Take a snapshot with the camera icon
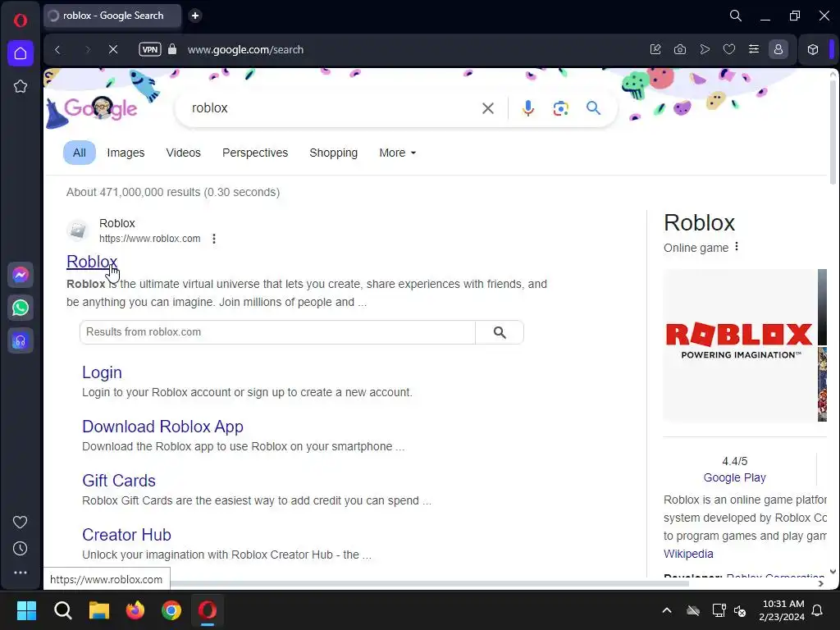Viewport: 840px width, 630px height. (x=680, y=49)
